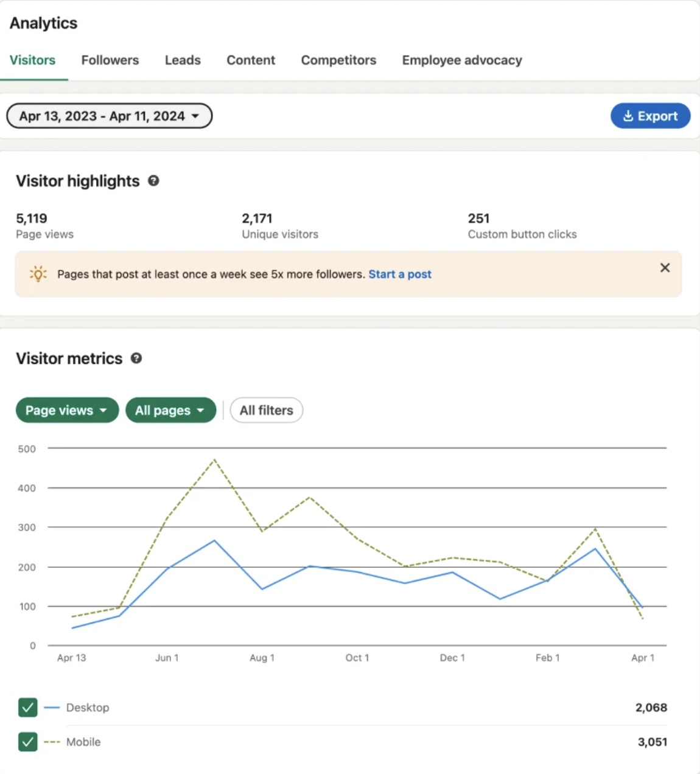
Task: Uncheck the Mobile data series
Action: pos(27,742)
